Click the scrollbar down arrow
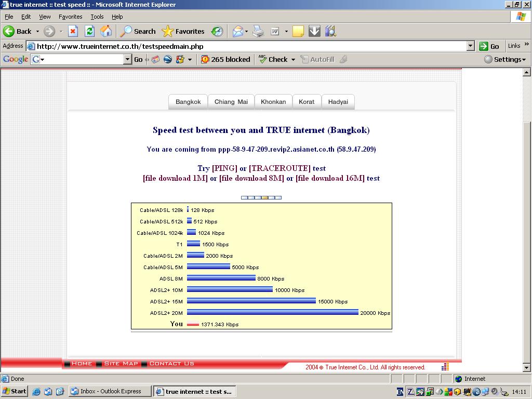Viewport: 532px width, 399px height. 527,367
